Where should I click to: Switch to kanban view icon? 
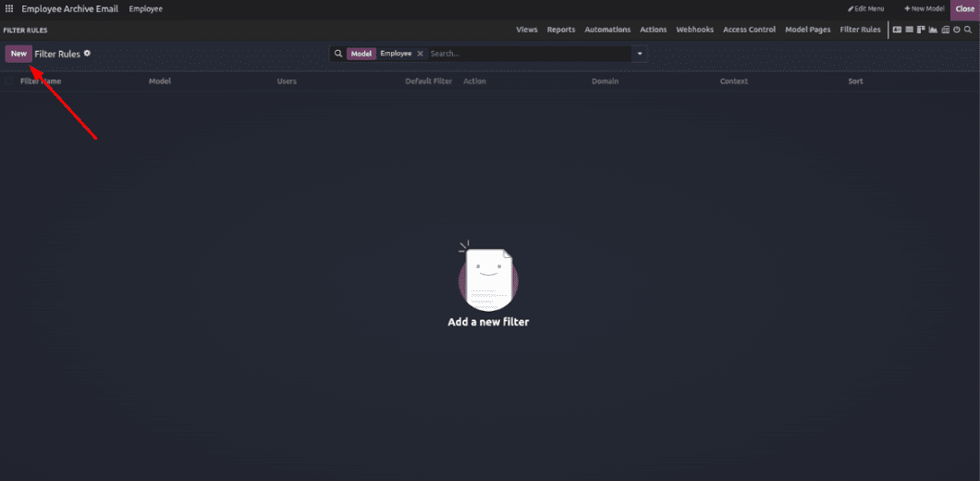point(921,30)
